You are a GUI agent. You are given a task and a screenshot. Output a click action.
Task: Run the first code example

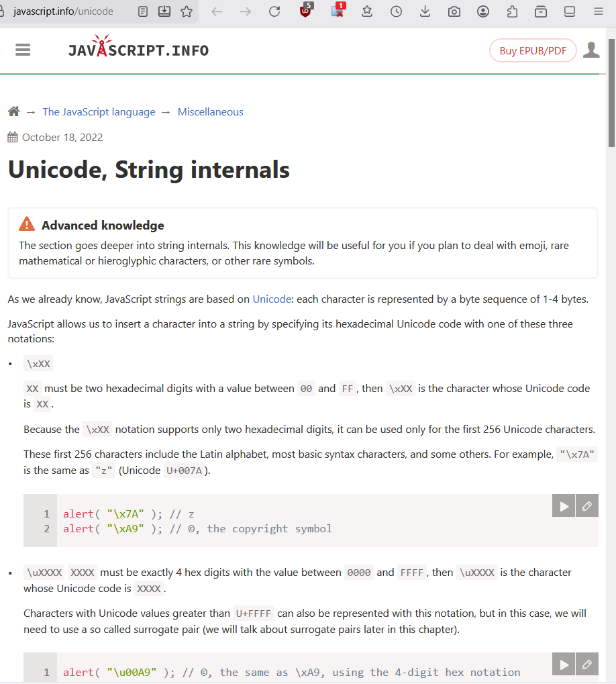click(x=563, y=505)
